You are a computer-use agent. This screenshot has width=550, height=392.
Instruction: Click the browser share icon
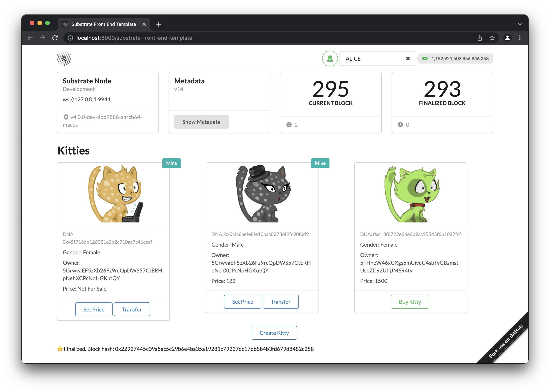[480, 38]
